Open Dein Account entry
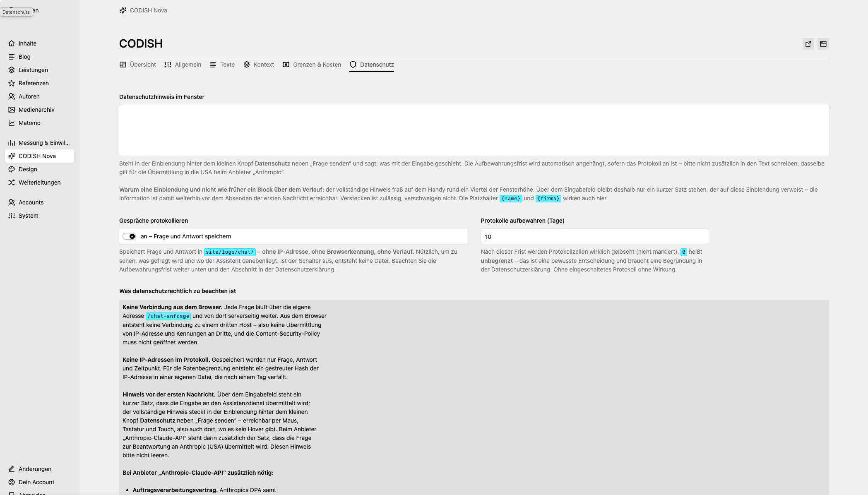This screenshot has width=868, height=495. click(x=39, y=482)
